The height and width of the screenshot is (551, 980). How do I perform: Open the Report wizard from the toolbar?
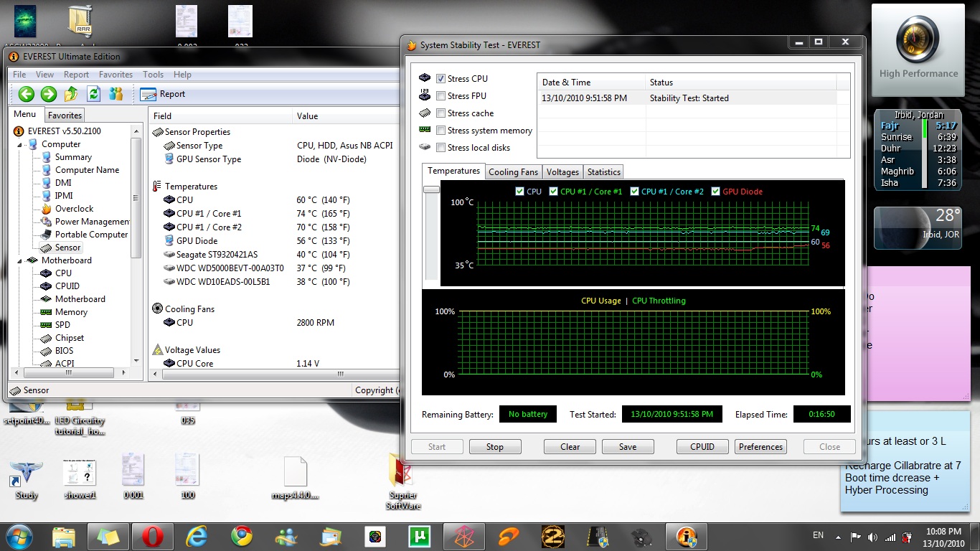click(x=163, y=94)
